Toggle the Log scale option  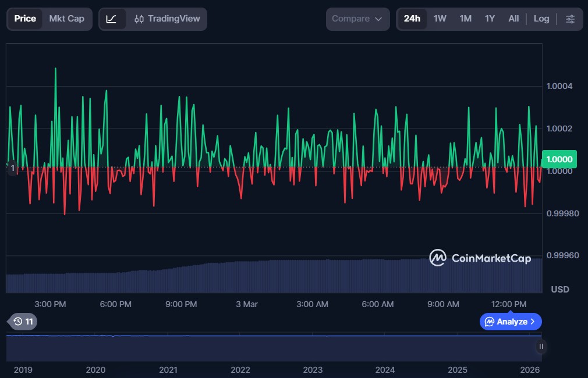click(541, 19)
